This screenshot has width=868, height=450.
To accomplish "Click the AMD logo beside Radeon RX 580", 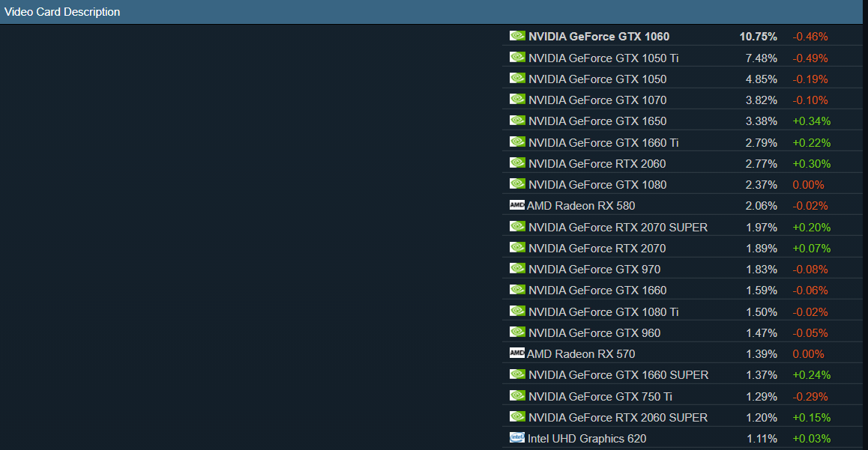I will pyautogui.click(x=517, y=205).
